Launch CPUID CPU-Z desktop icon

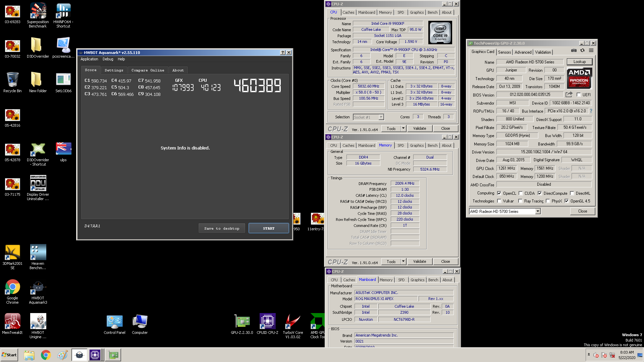(x=267, y=324)
